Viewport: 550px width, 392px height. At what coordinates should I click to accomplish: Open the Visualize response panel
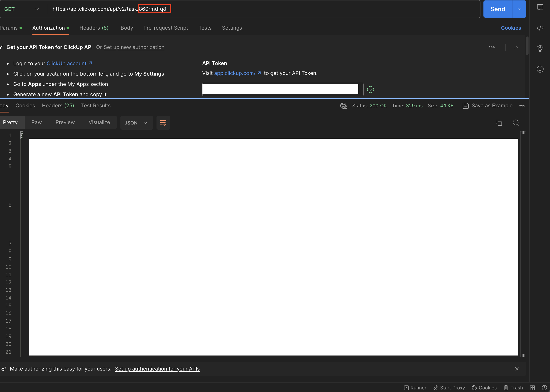[99, 123]
